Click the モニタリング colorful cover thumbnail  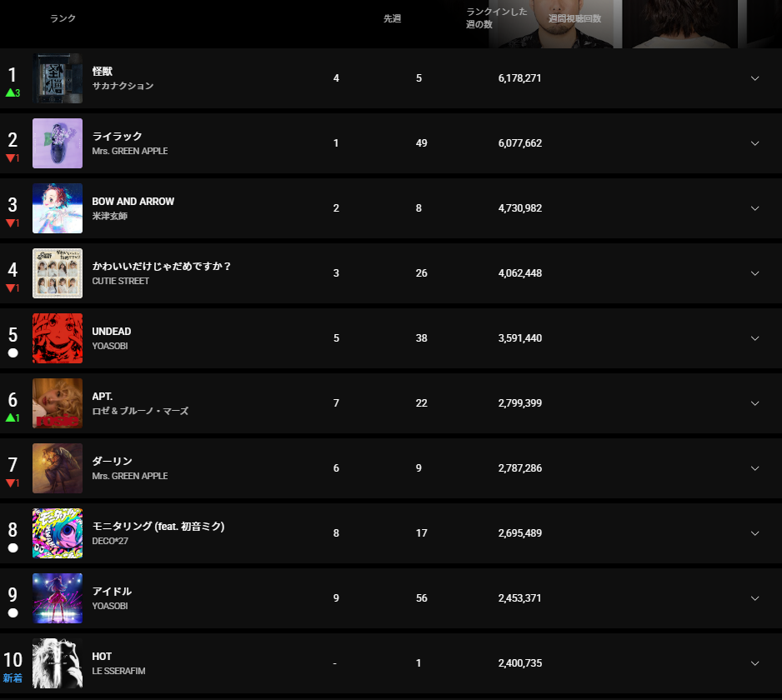58,533
